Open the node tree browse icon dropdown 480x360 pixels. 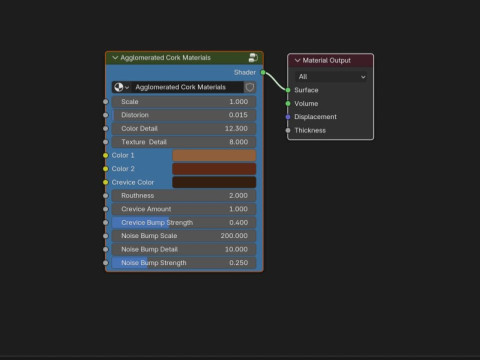(x=122, y=87)
